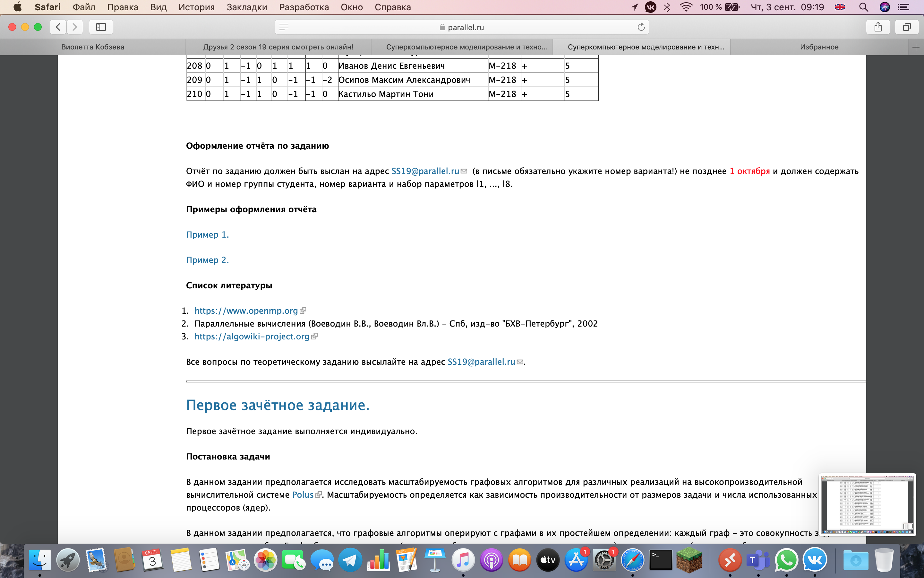Open the screenshot preview thumbnail
The image size is (924, 578).
(867, 504)
